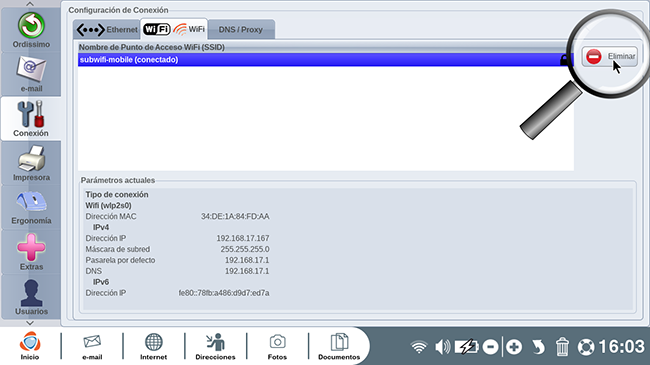Click the Wi-Fi signal tray icon
This screenshot has height=365, width=650.
pyautogui.click(x=419, y=347)
